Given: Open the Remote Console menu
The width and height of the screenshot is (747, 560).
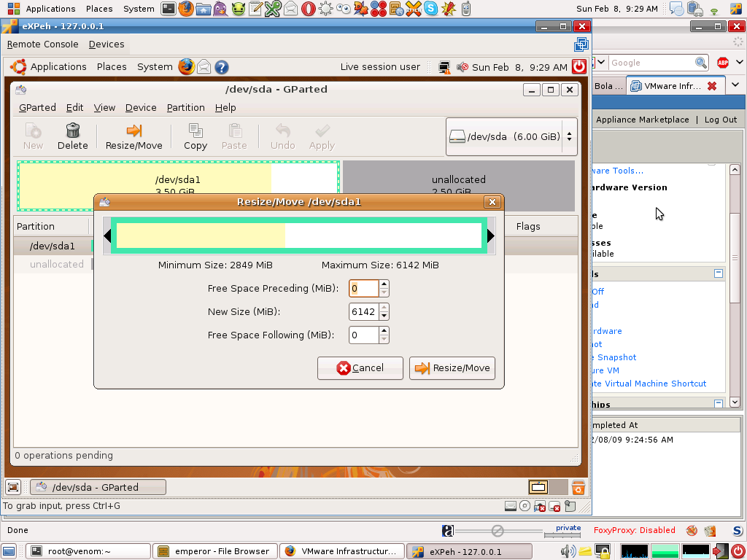Looking at the screenshot, I should point(42,44).
